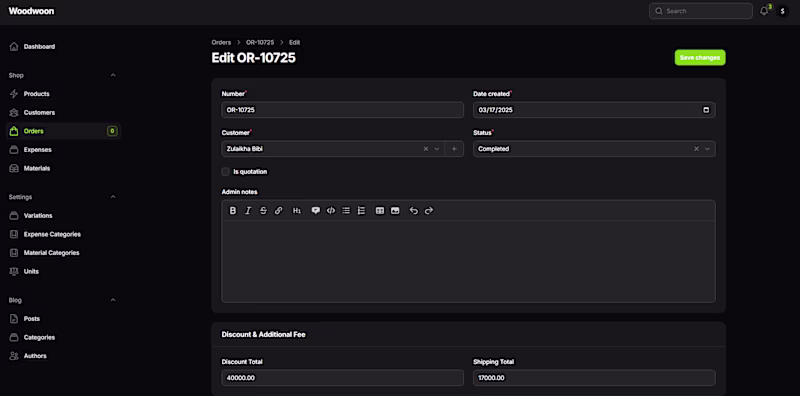Screen dimensions: 800x396
Task: Collapse the Blog sidebar group
Action: pyautogui.click(x=113, y=300)
